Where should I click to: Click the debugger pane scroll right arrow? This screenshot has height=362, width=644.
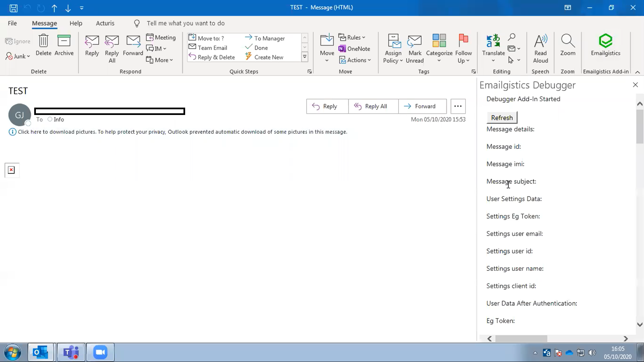(x=626, y=339)
